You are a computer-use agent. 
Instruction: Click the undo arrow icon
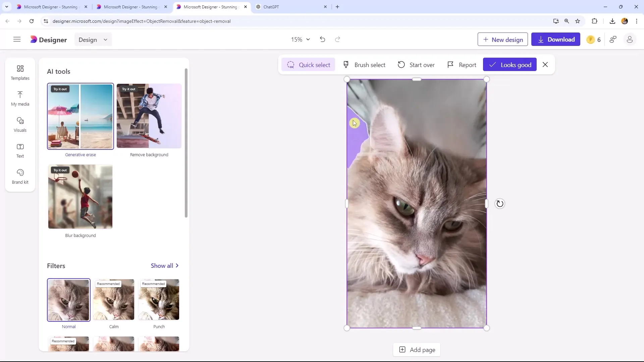pyautogui.click(x=322, y=39)
